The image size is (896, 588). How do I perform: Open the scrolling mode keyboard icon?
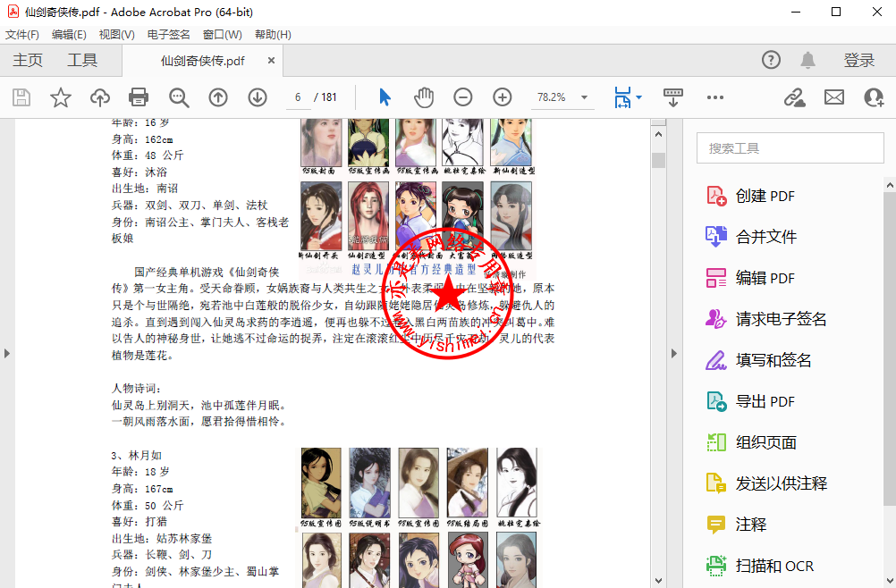click(672, 97)
